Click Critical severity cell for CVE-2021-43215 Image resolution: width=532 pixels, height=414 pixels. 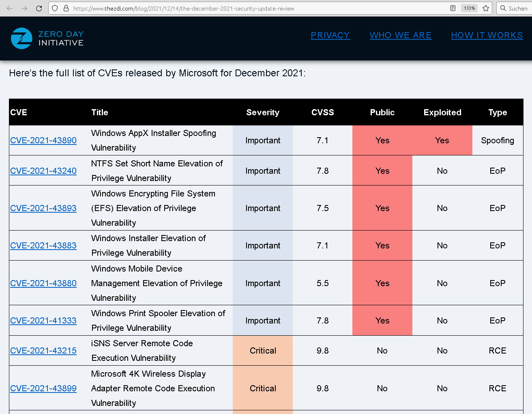point(263,351)
